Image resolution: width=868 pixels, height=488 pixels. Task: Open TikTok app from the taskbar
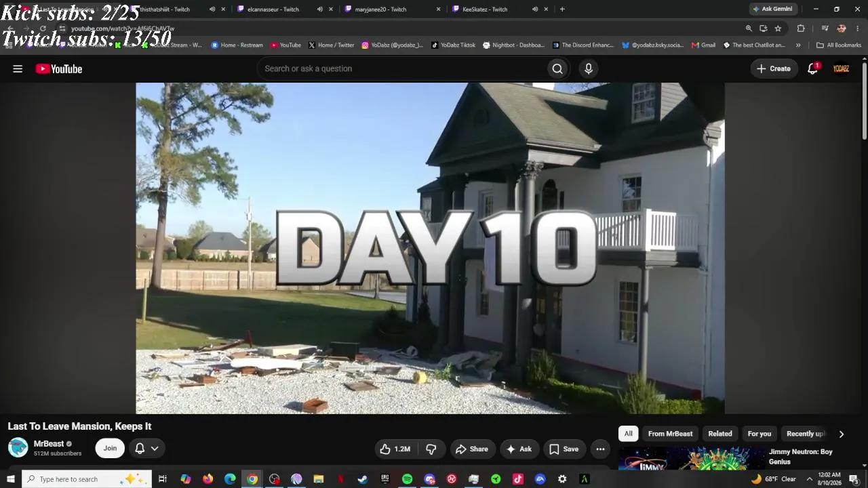click(518, 479)
